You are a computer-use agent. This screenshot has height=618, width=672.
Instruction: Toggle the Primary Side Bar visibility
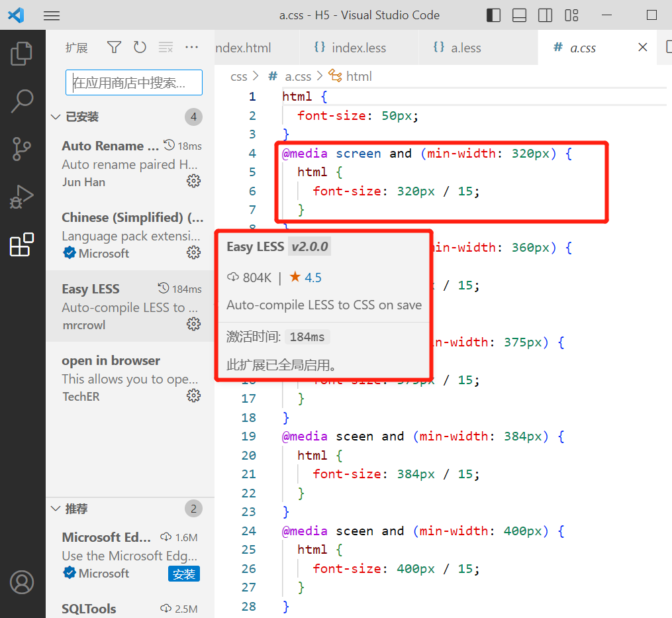493,15
